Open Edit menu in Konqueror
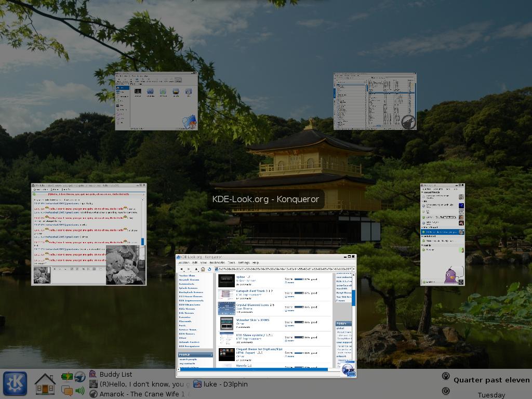The width and height of the screenshot is (532, 399). coord(195,262)
